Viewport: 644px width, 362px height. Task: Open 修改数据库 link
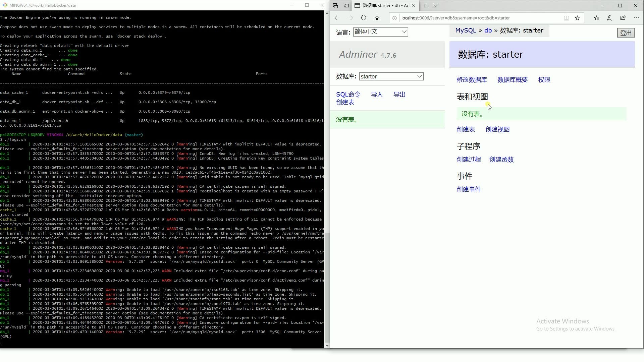coord(472,80)
